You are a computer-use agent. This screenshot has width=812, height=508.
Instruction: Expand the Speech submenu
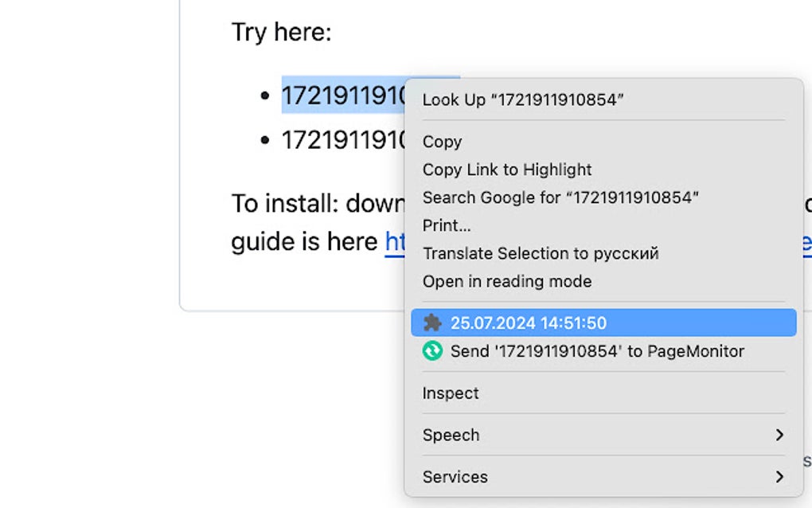point(451,435)
